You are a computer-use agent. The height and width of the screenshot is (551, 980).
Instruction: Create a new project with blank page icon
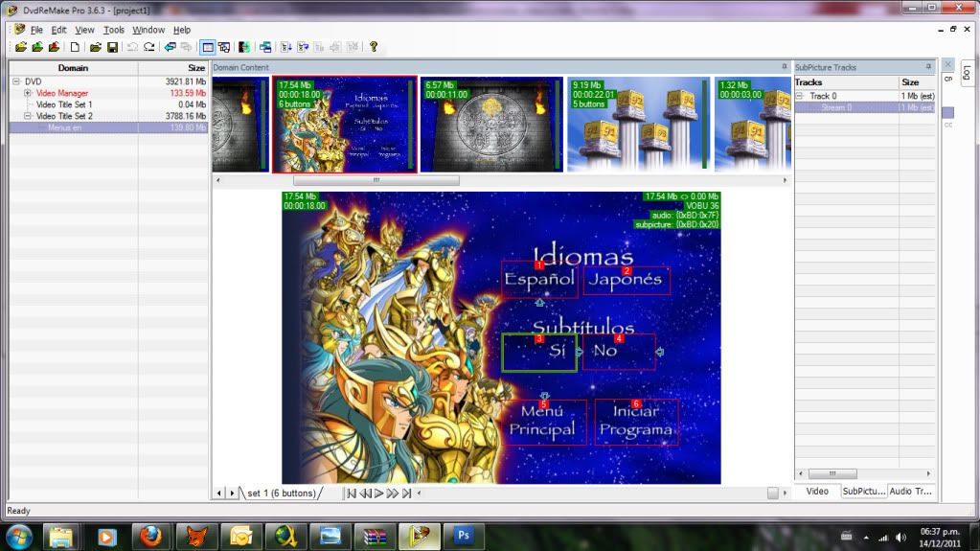(75, 47)
